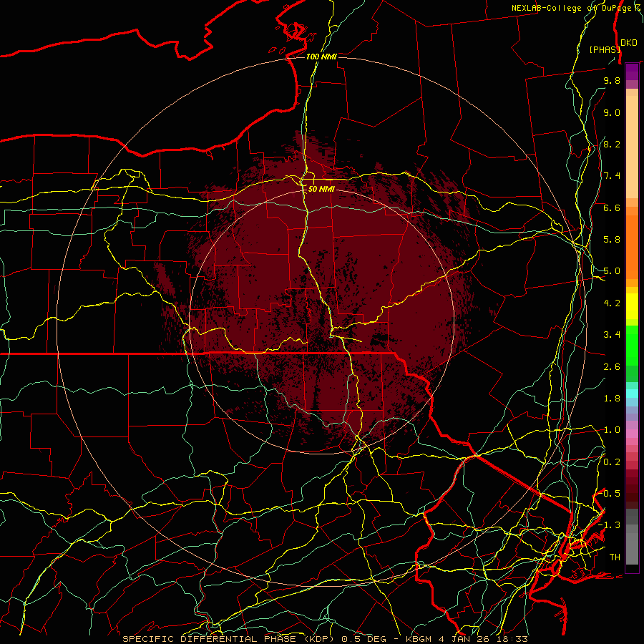The height and width of the screenshot is (644, 644).
Task: Select the 9.0 value on the KDP scale
Action: [x=612, y=113]
